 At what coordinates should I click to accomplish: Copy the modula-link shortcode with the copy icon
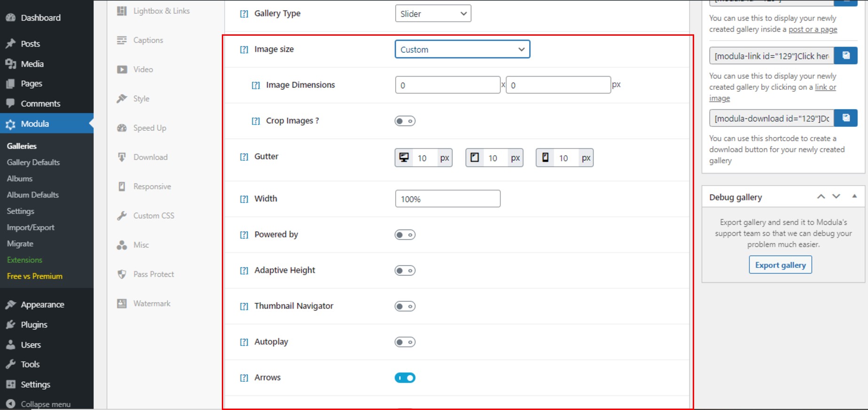pyautogui.click(x=846, y=55)
